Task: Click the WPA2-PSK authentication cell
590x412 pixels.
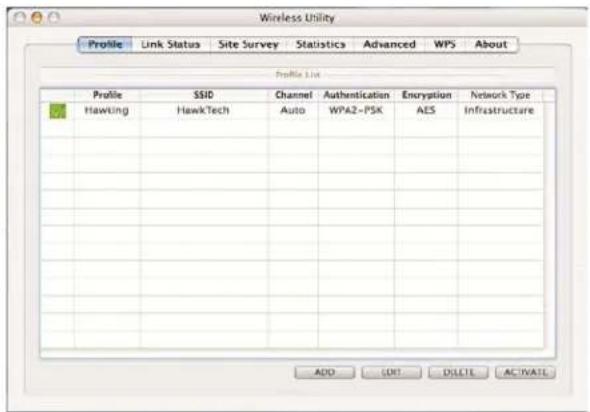Action: (x=356, y=111)
